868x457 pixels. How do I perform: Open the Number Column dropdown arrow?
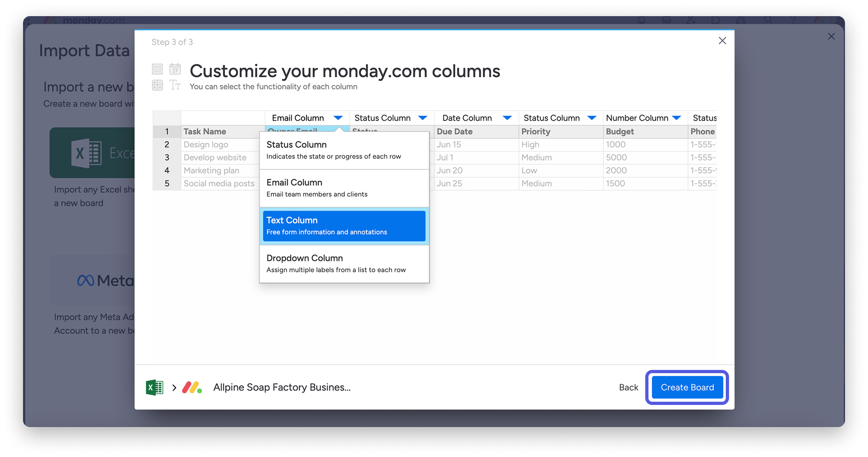[x=677, y=118]
